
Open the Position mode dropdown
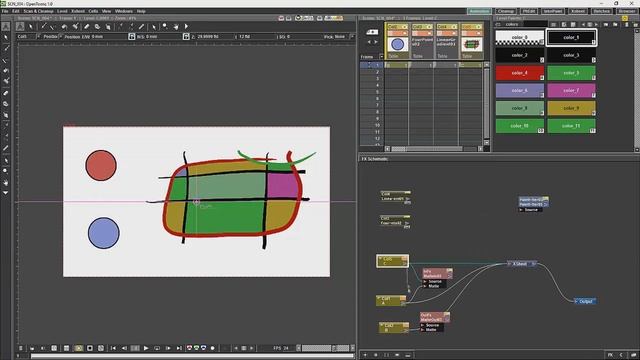coord(60,37)
